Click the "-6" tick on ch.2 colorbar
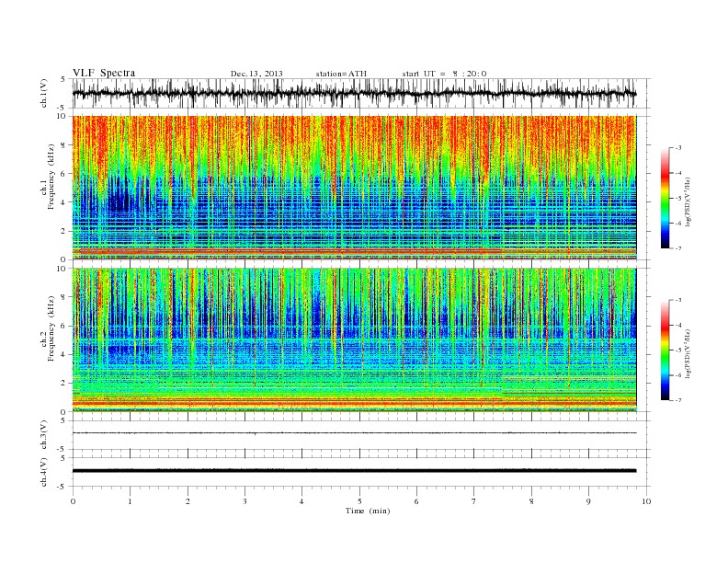The width and height of the screenshot is (728, 563). click(x=677, y=375)
